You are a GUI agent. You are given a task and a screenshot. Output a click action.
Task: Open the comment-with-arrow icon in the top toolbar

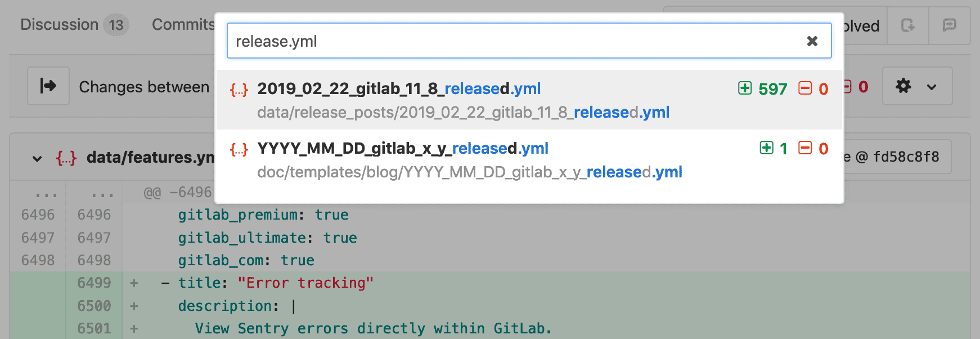click(950, 25)
